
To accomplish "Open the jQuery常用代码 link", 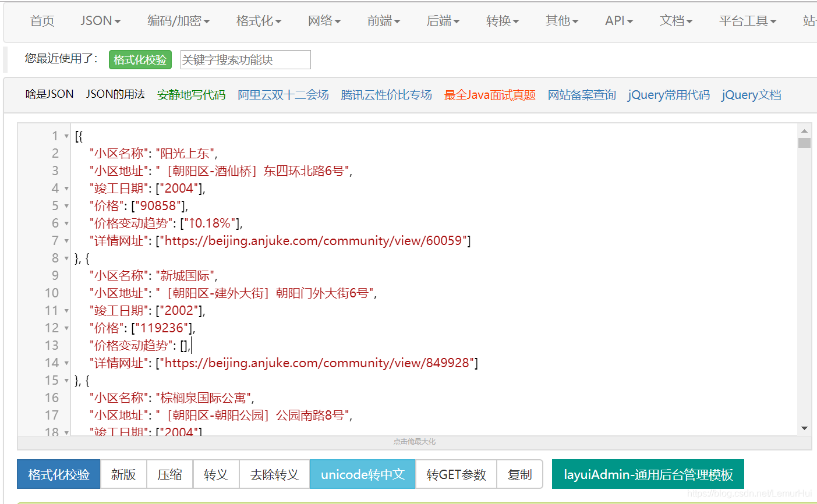I will [x=669, y=95].
